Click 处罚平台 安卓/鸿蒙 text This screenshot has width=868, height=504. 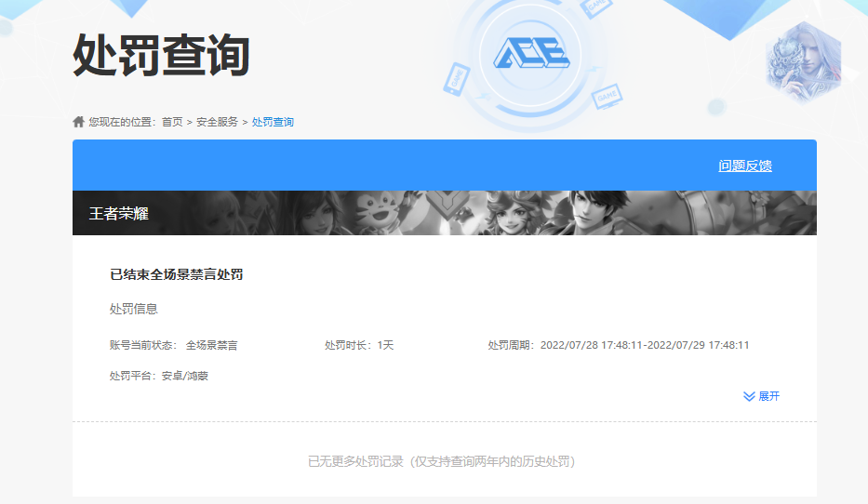pyautogui.click(x=159, y=376)
